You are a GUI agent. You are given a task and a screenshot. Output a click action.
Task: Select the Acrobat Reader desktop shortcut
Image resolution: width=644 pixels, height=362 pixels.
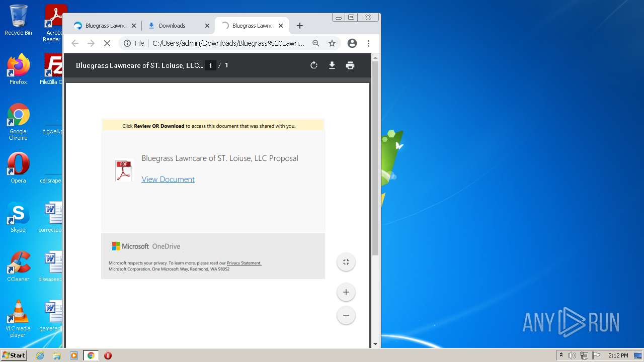pos(52,23)
